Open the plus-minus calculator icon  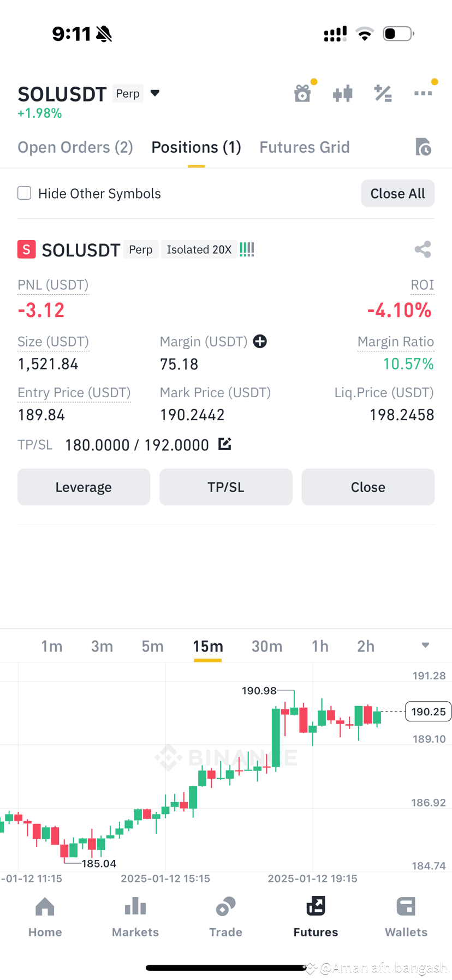click(383, 93)
